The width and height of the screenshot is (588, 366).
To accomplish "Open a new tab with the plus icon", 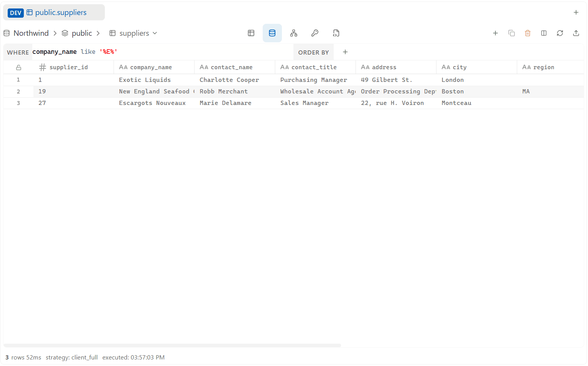I will pos(576,12).
